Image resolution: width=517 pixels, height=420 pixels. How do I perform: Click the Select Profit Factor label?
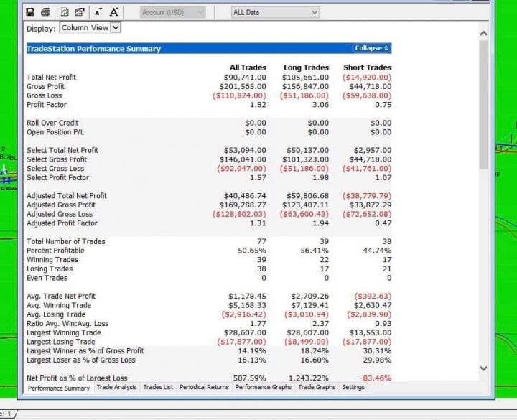(58, 178)
